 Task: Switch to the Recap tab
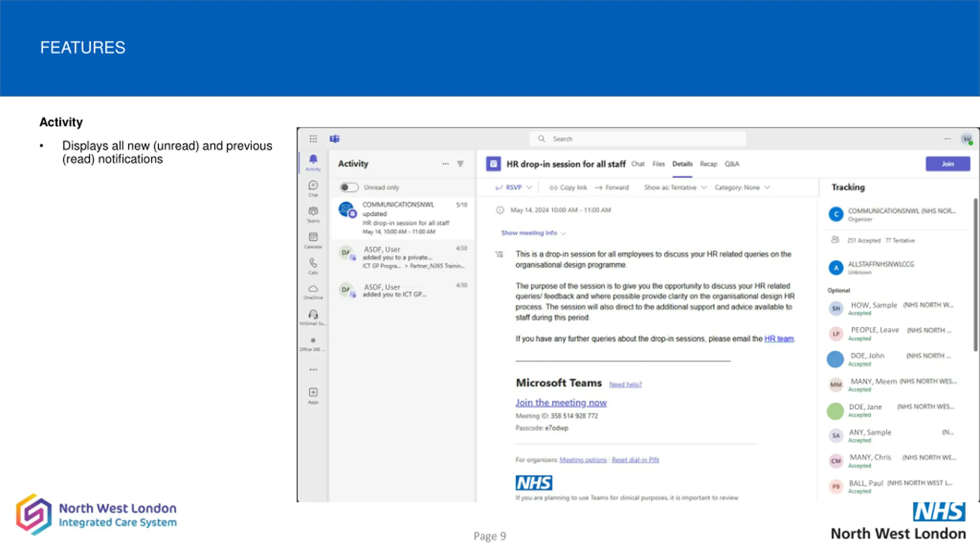[x=708, y=164]
